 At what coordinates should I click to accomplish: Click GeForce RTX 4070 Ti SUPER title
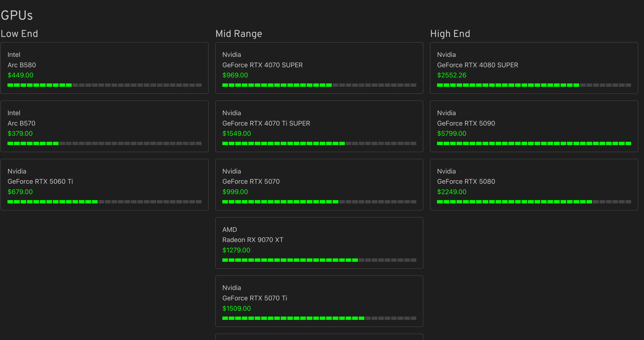coord(266,123)
